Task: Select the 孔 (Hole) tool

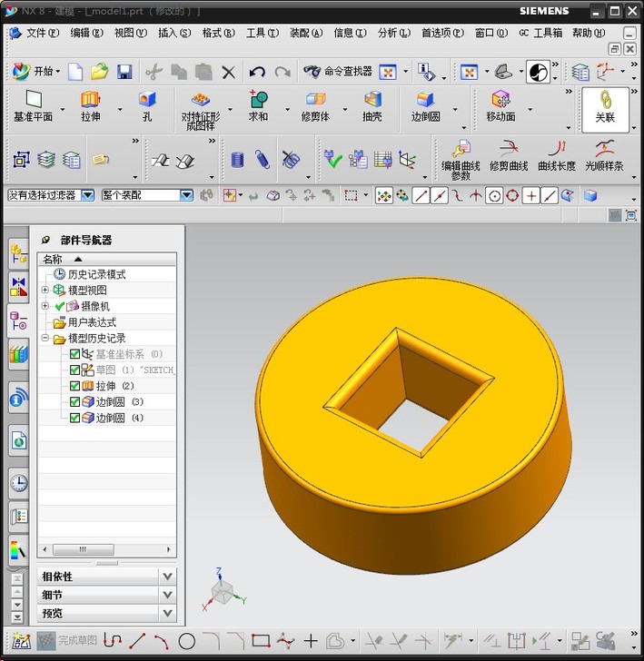Action: pos(146,100)
